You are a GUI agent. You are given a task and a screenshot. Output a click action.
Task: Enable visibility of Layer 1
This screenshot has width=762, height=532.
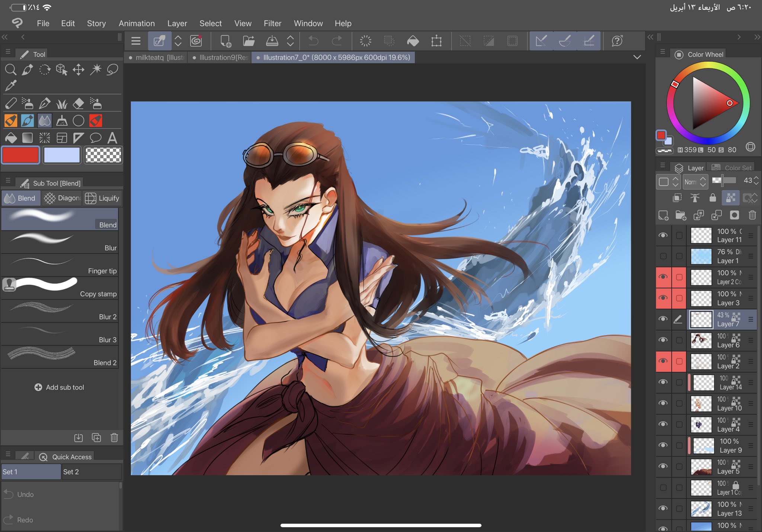(664, 256)
